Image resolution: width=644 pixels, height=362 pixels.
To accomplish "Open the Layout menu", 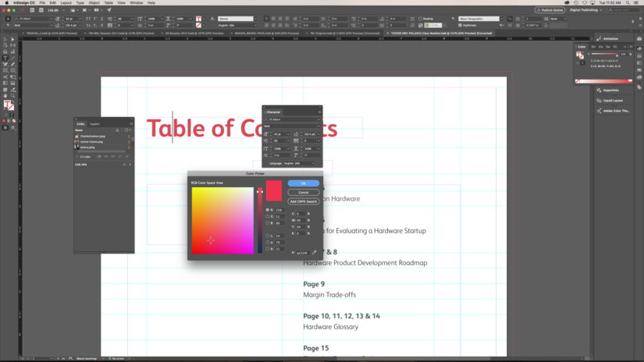I will point(66,3).
